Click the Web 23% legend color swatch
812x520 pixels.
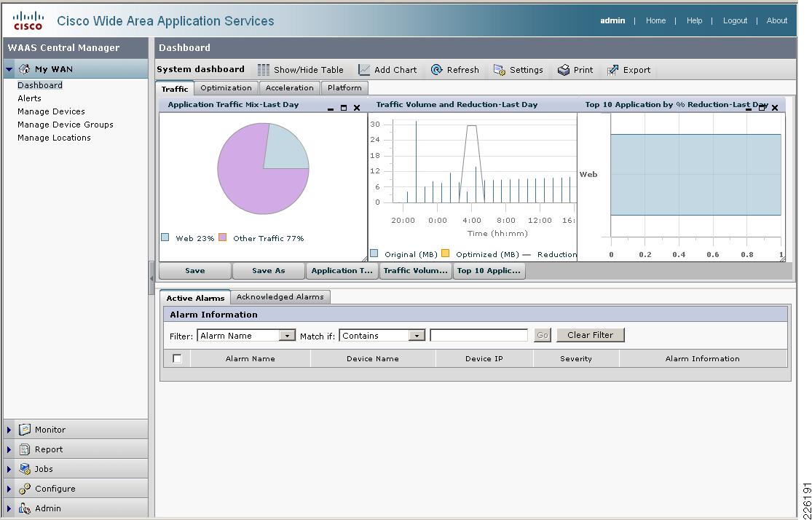click(x=165, y=237)
